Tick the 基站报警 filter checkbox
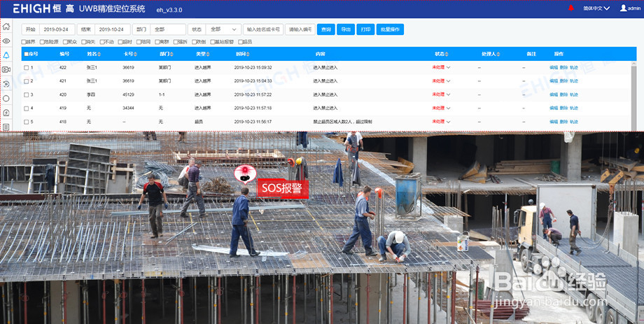This screenshot has width=644, height=324. tap(212, 42)
